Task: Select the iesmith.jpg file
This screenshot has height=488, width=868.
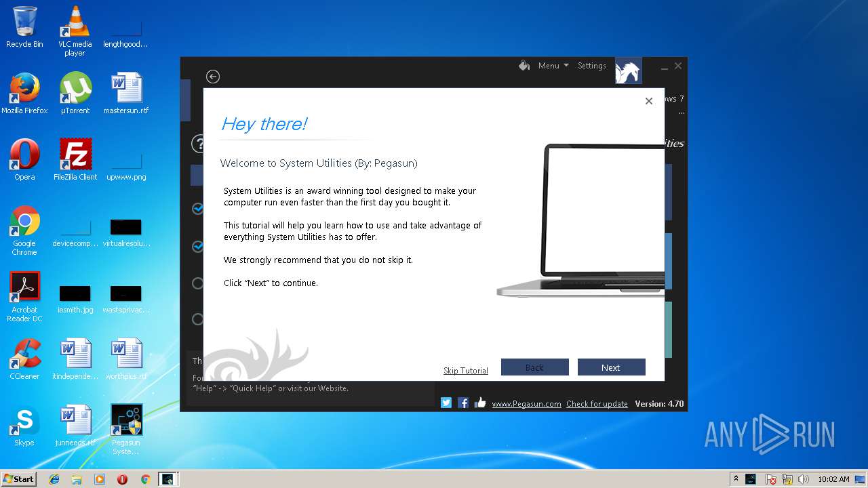Action: [x=75, y=300]
